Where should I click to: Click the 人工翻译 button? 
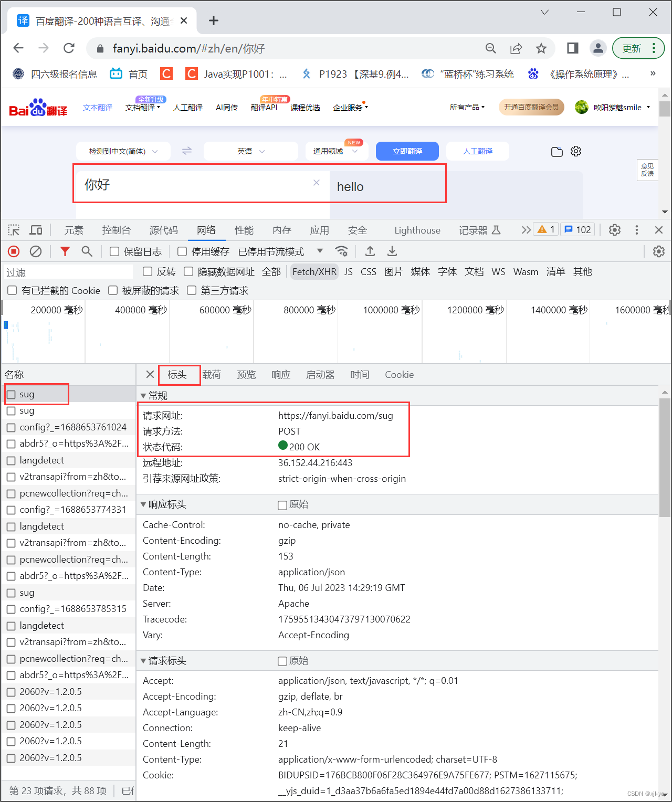point(478,151)
